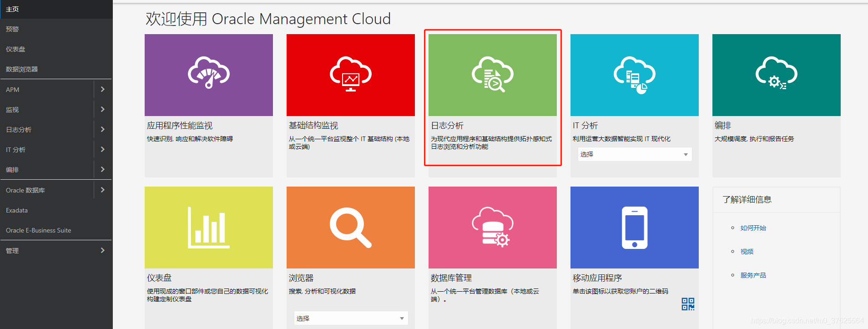Click the 单击该图标以获取您账户的二维码 text
This screenshot has width=868, height=329.
point(621,291)
